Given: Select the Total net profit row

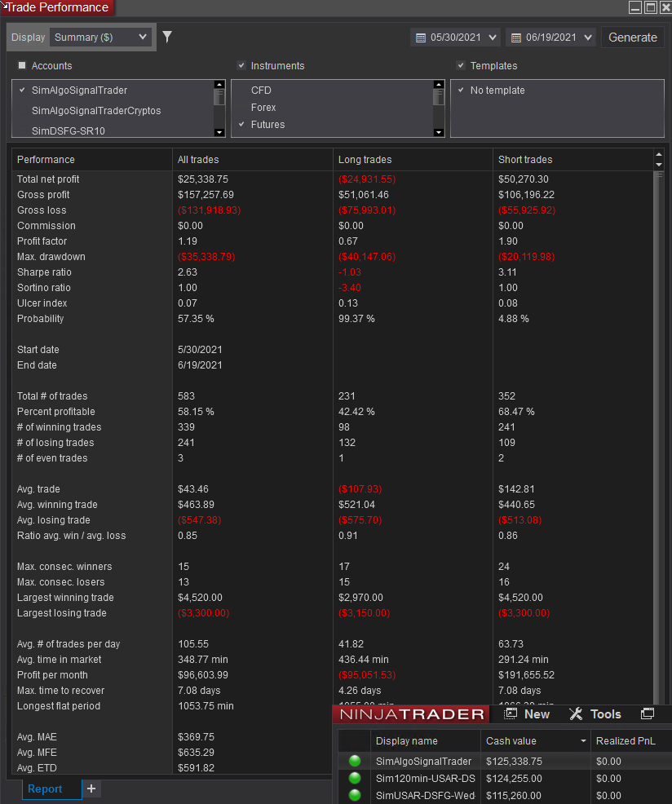Looking at the screenshot, I should click(x=333, y=179).
